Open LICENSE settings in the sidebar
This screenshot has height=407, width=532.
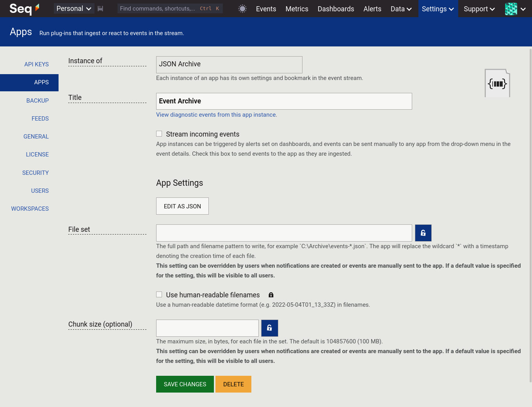click(x=37, y=155)
